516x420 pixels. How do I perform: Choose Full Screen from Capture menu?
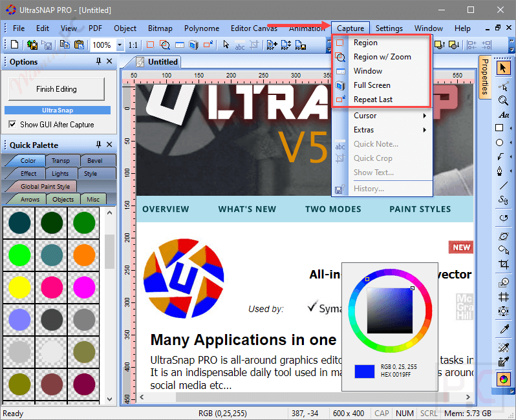pyautogui.click(x=382, y=85)
